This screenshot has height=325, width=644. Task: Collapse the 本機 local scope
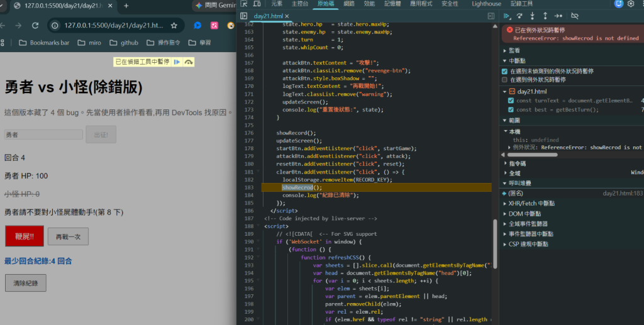pyautogui.click(x=506, y=131)
